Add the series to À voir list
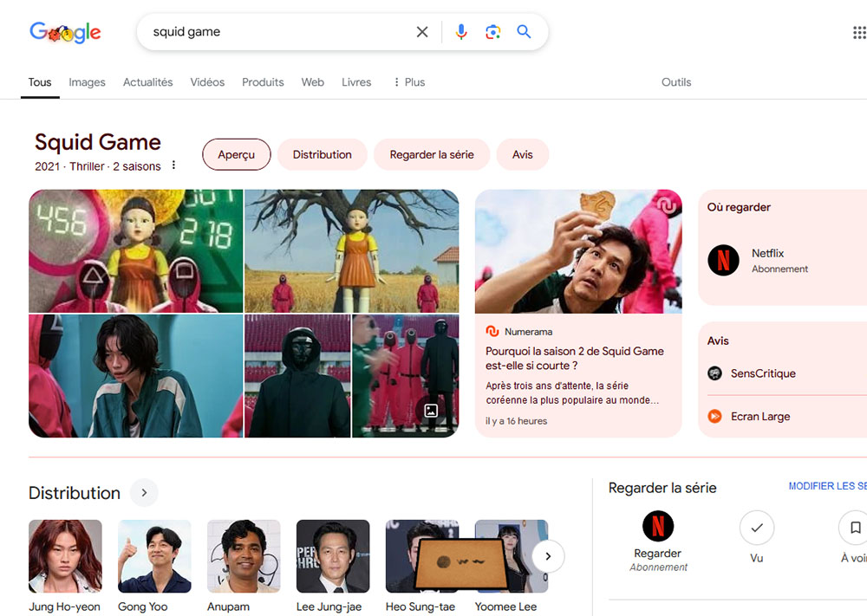Screen dimensions: 867x616 [855, 528]
